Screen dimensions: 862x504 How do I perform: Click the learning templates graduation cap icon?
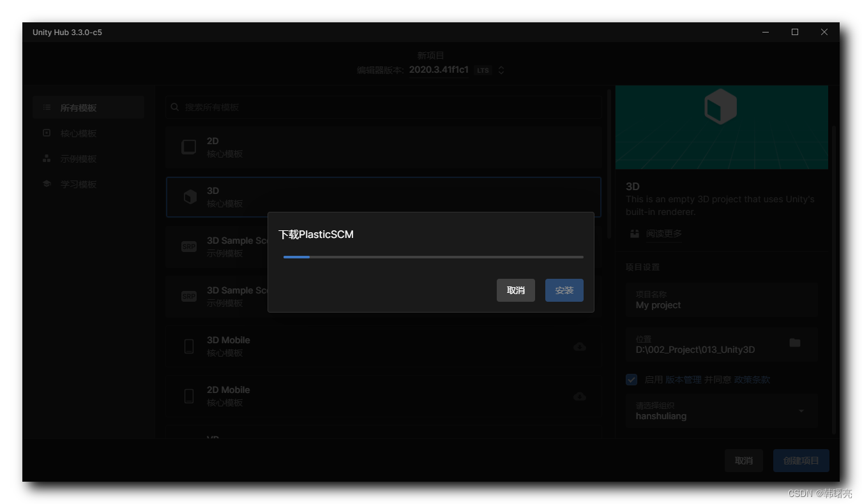[x=47, y=184]
